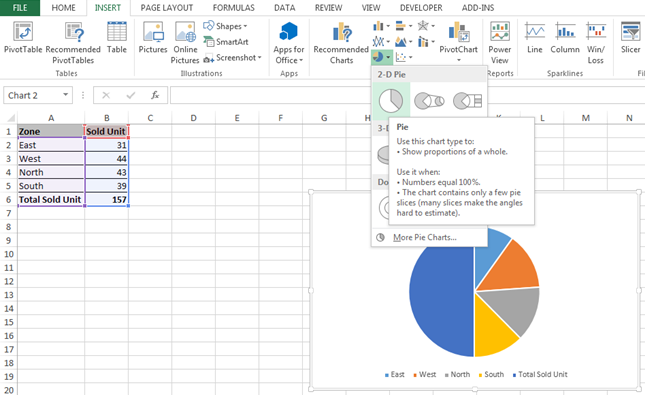Select column D header
Screen dimensions: 645x395
(x=193, y=118)
